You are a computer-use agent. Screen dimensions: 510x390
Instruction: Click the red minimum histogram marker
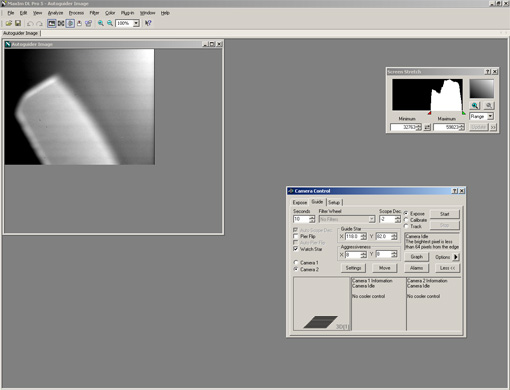[x=429, y=113]
